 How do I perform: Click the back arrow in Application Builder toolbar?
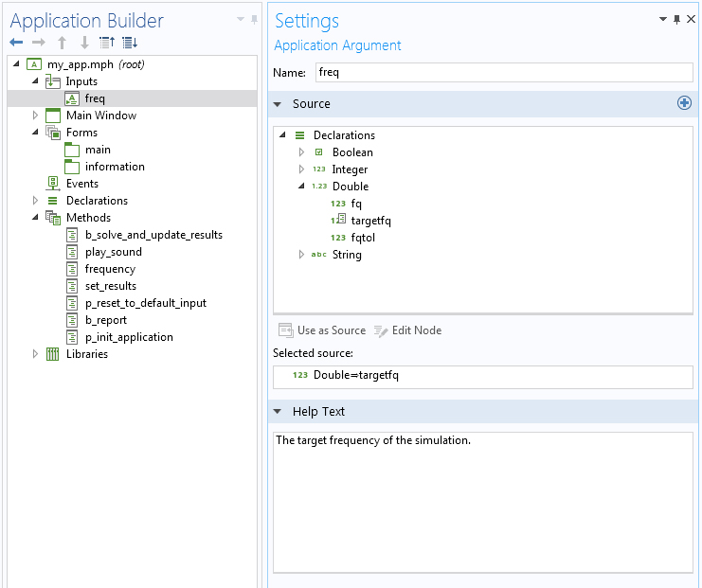16,43
